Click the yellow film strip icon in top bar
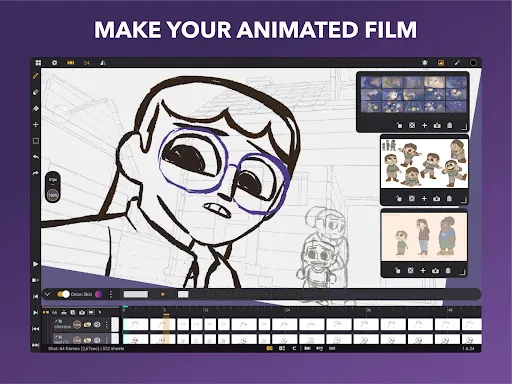Viewport: 512px width, 384px height. [x=71, y=63]
